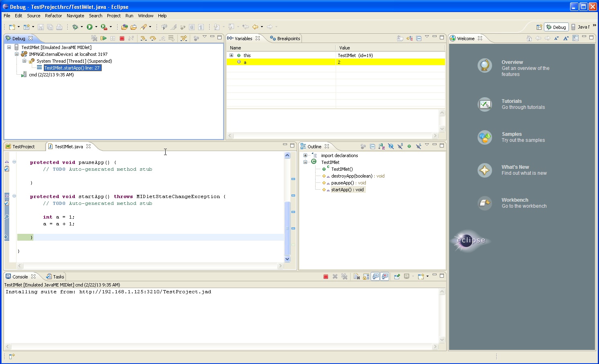Expand import declarations in Outline
The width and height of the screenshot is (599, 364).
(x=305, y=155)
